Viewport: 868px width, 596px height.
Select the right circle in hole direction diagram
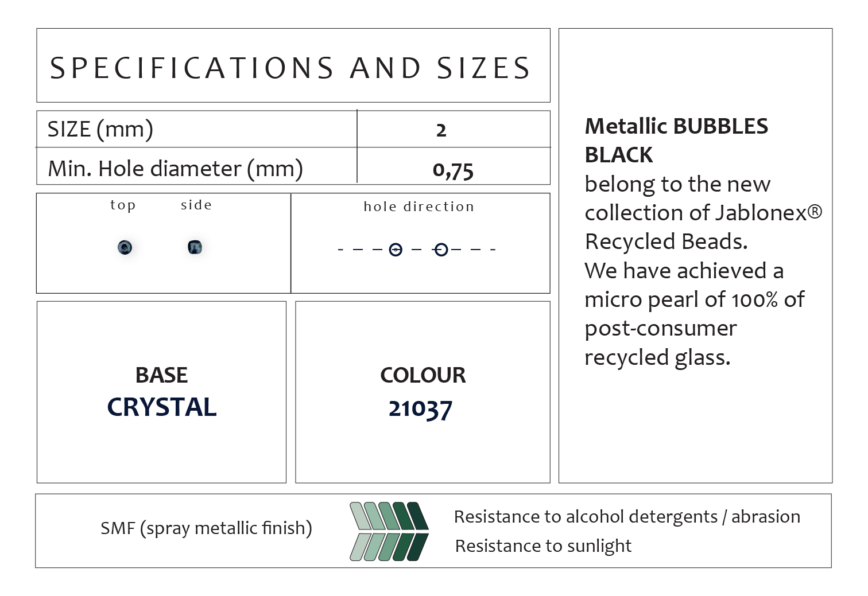coord(441,250)
